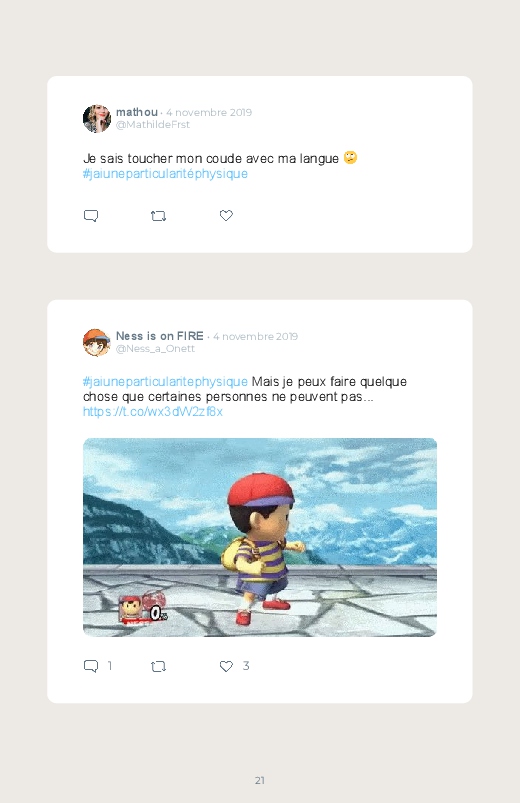Click the reply icon on Ness is on FIRE tweet
This screenshot has width=520, height=803.
91,666
